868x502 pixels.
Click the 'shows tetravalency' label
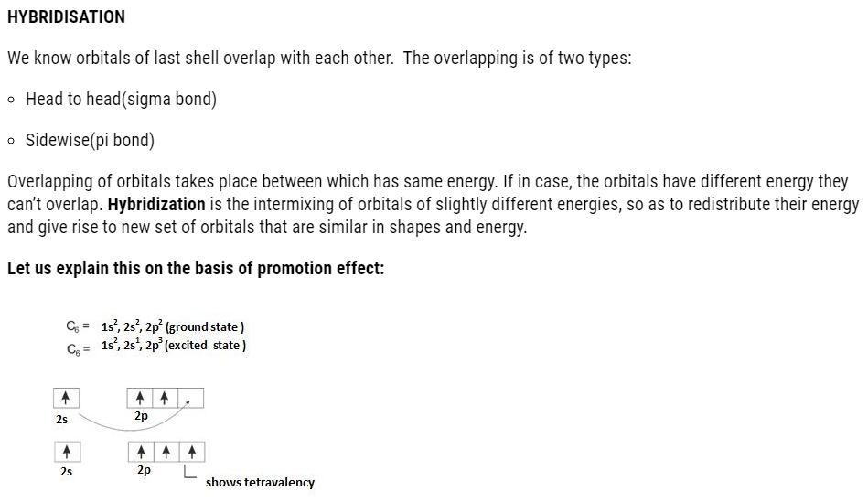coord(260,483)
